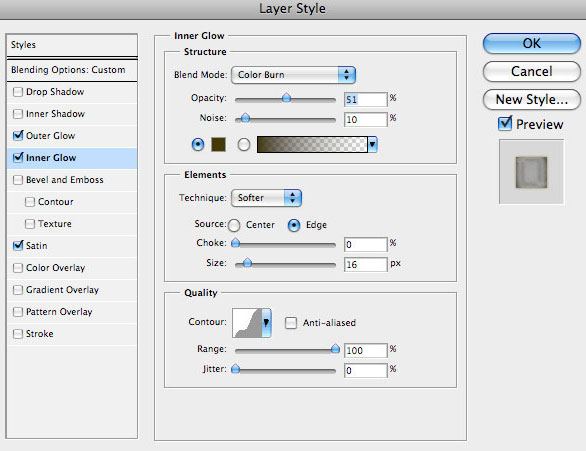Click the Size slider handle
The width and height of the screenshot is (586, 451).
pos(247,263)
